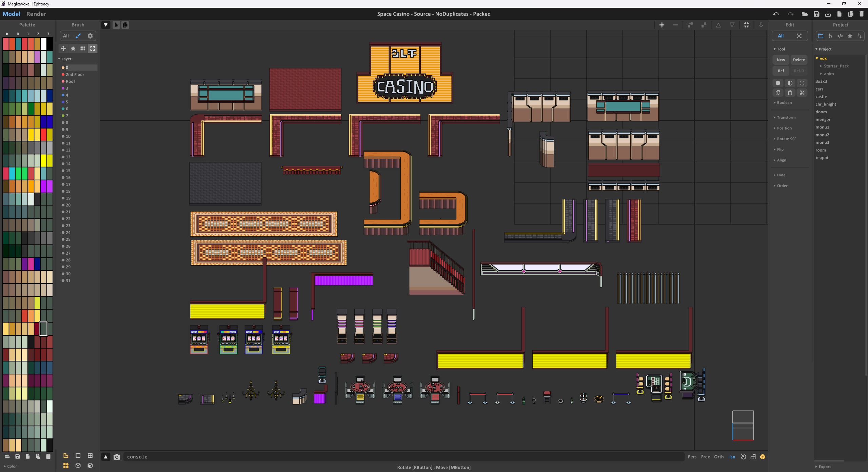
Task: Click the camera screenshot icon
Action: click(x=117, y=457)
